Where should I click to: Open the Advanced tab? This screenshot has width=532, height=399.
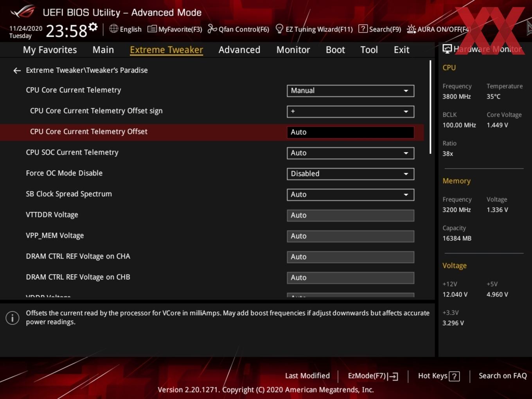point(239,50)
